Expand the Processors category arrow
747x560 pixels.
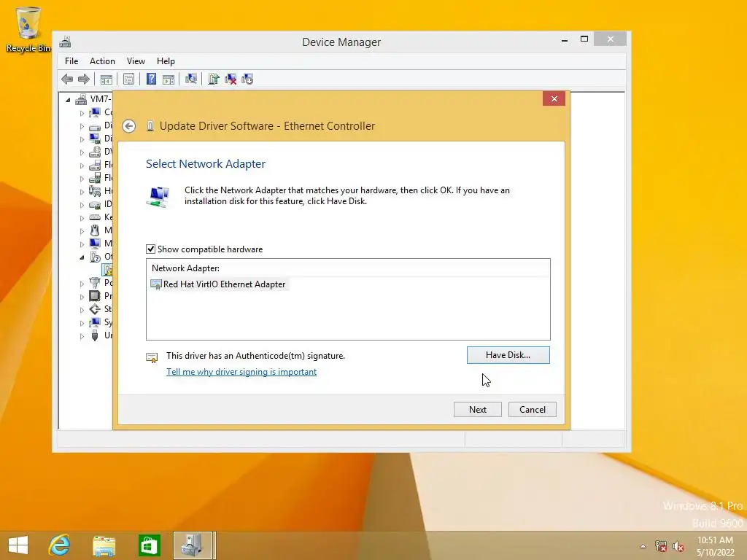point(82,296)
